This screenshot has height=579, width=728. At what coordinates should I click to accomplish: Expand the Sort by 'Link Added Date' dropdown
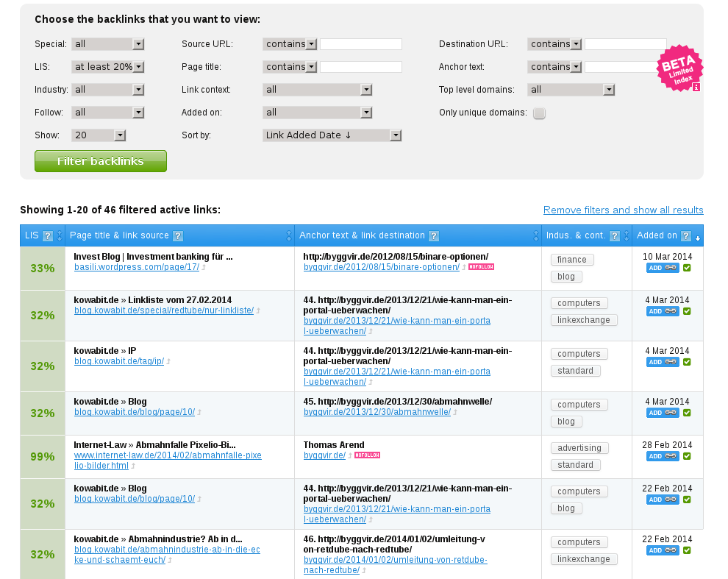pos(332,135)
